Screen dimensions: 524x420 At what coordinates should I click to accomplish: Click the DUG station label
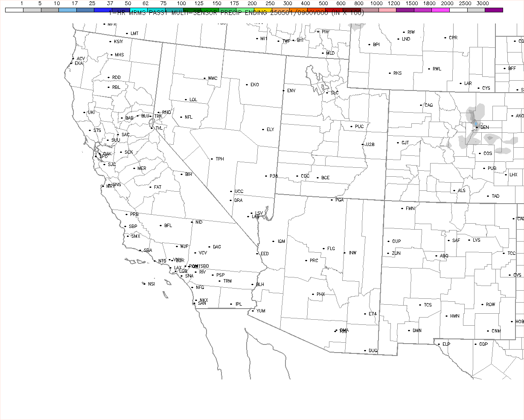tap(373, 351)
